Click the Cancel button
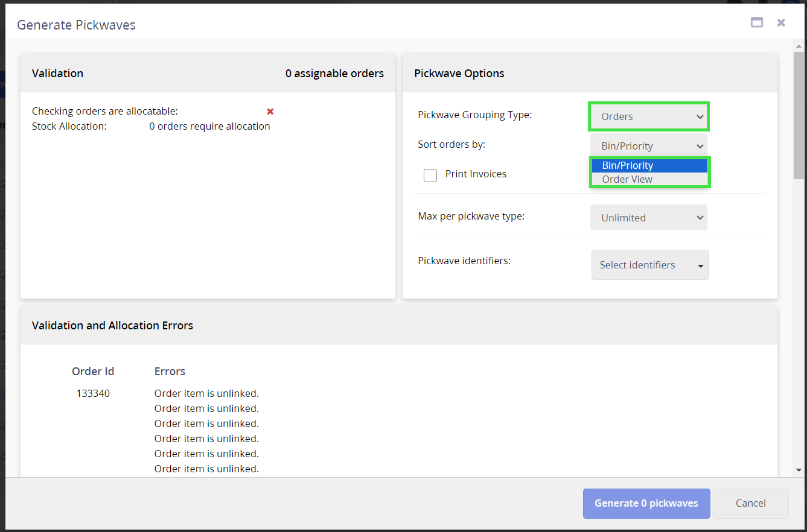807x532 pixels. [x=750, y=503]
